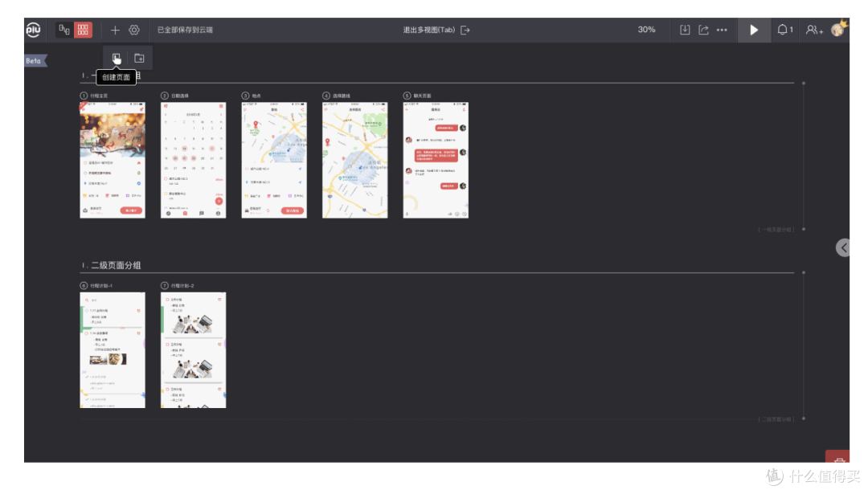Image resolution: width=868 pixels, height=494 pixels.
Task: Click 退出多视图(Tab) exit button
Action: (x=436, y=30)
